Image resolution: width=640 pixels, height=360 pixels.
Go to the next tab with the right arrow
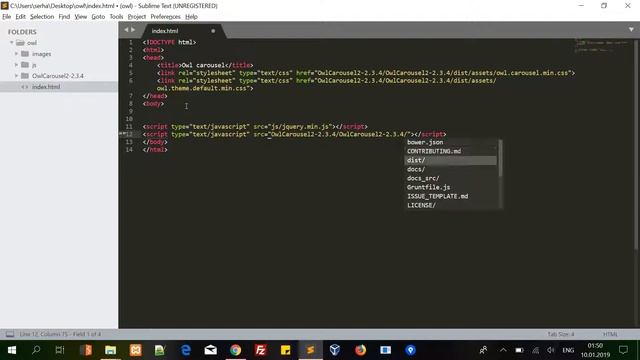tap(133, 30)
